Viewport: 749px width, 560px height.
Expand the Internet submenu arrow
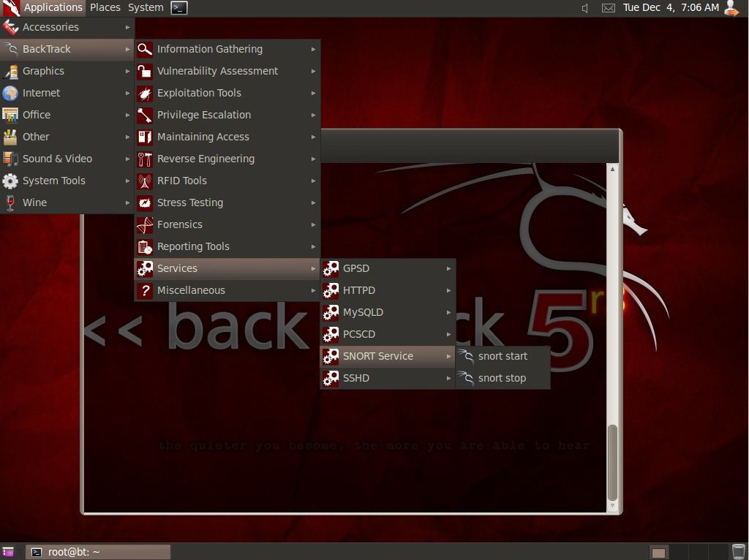click(x=127, y=93)
